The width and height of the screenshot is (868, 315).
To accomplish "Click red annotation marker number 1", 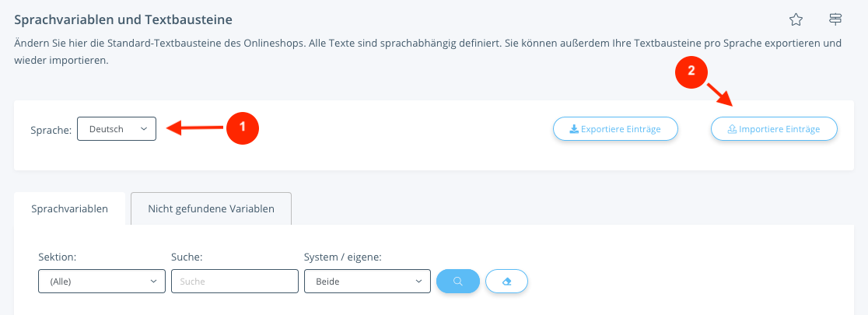I will [x=242, y=128].
